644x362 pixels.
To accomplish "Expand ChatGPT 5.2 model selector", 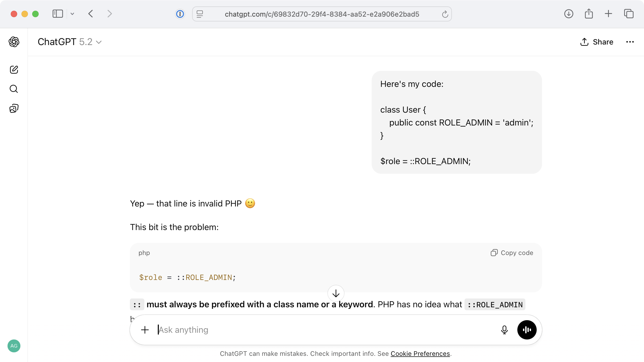I will 70,42.
